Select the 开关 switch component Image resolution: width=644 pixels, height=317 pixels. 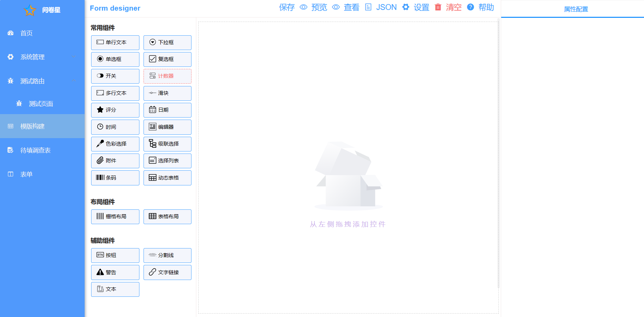click(115, 76)
